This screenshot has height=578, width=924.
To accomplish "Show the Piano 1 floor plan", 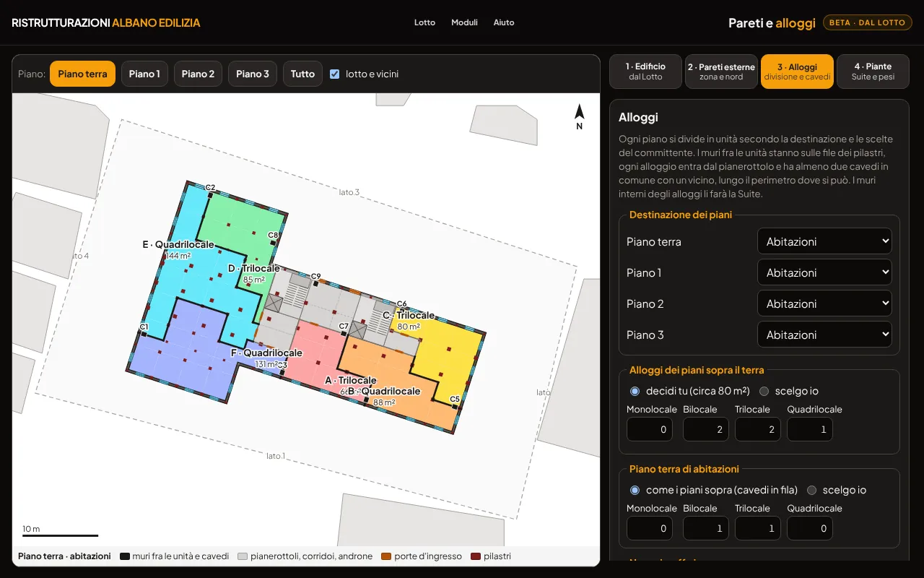I will tap(144, 74).
